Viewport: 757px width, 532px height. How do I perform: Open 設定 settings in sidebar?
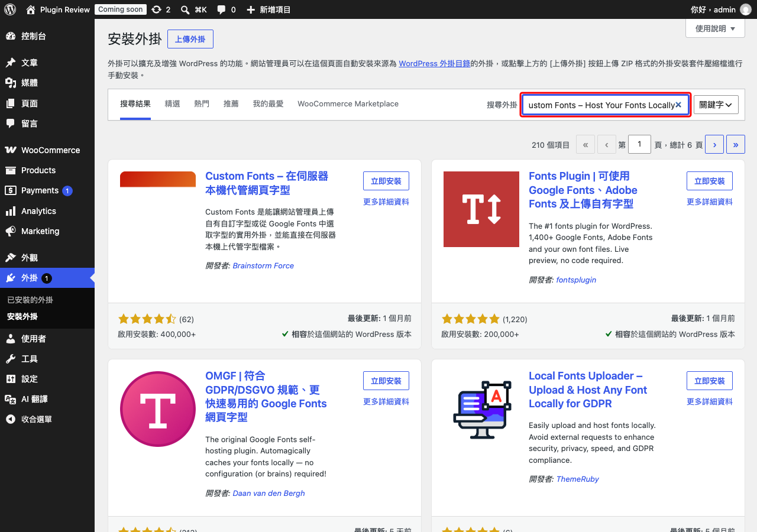[47, 379]
